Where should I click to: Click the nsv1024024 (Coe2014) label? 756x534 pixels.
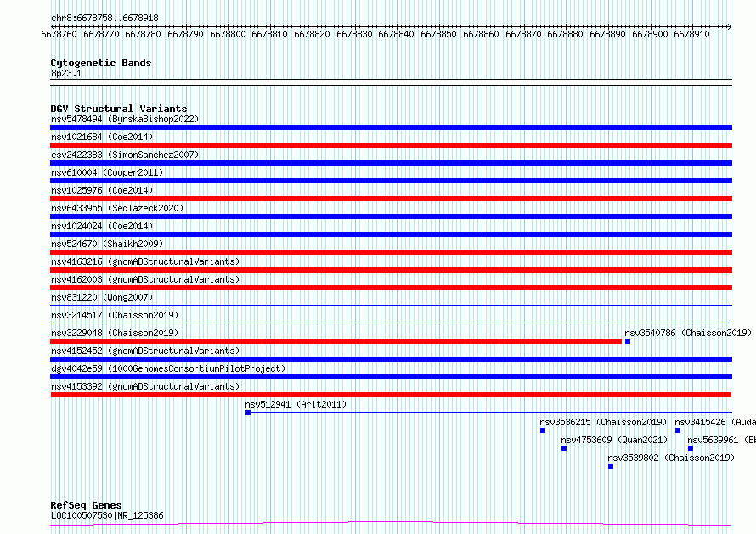[x=102, y=226]
